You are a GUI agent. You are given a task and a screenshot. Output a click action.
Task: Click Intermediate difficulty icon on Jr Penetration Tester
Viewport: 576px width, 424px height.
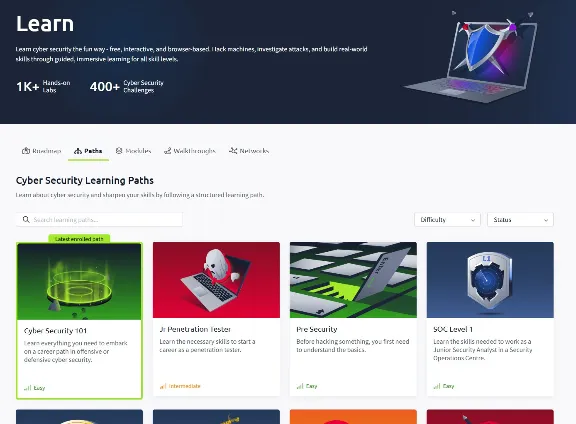pyautogui.click(x=163, y=386)
